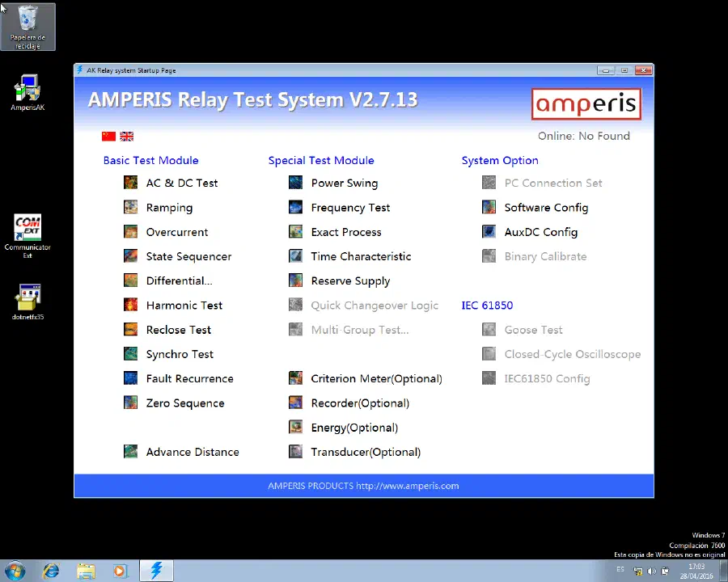Open the Windows Start menu
This screenshot has height=582, width=728.
tap(15, 571)
